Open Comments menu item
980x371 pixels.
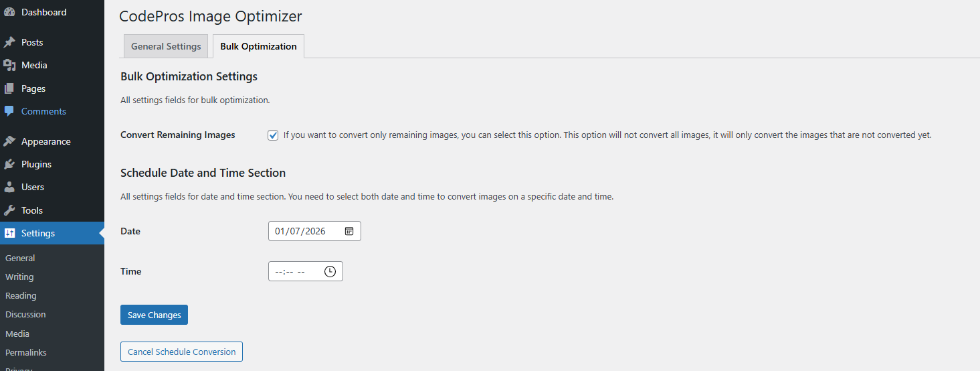52,111
